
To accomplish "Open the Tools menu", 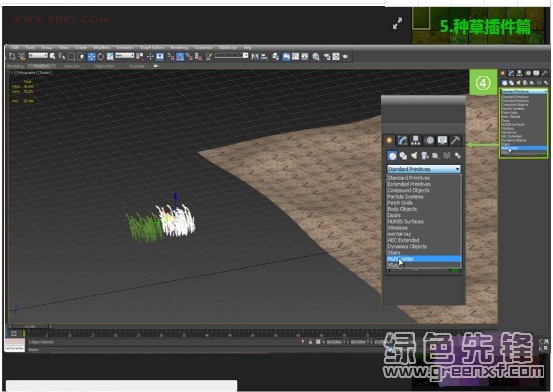I will pos(30,47).
